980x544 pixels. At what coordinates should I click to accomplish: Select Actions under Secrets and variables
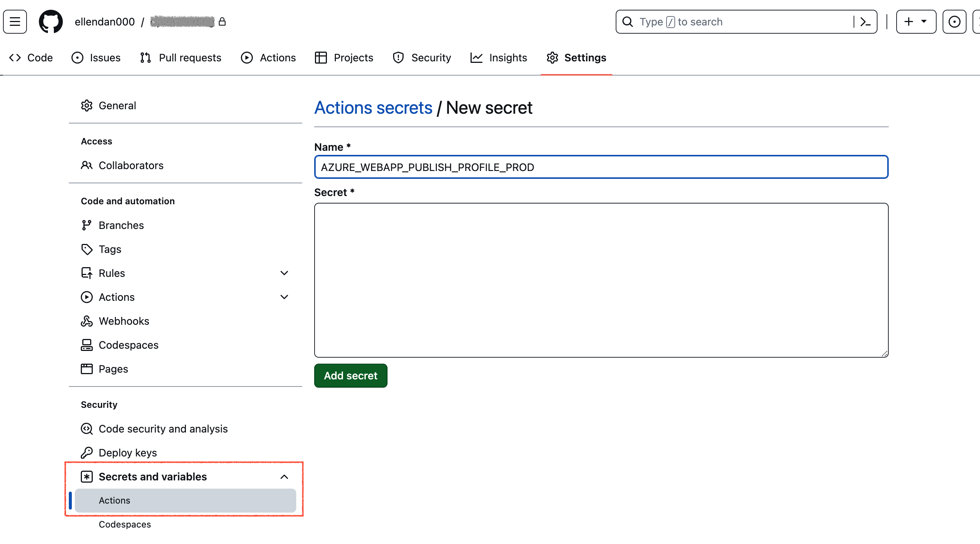(114, 500)
